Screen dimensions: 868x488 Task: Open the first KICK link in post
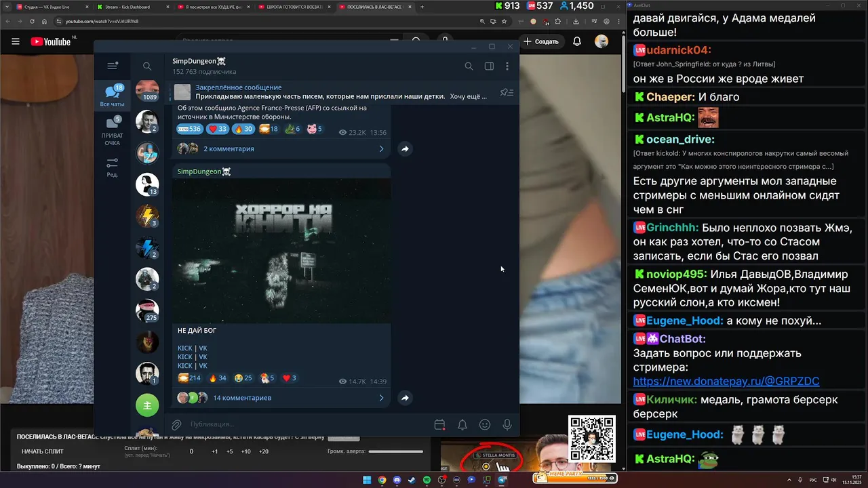pyautogui.click(x=184, y=348)
